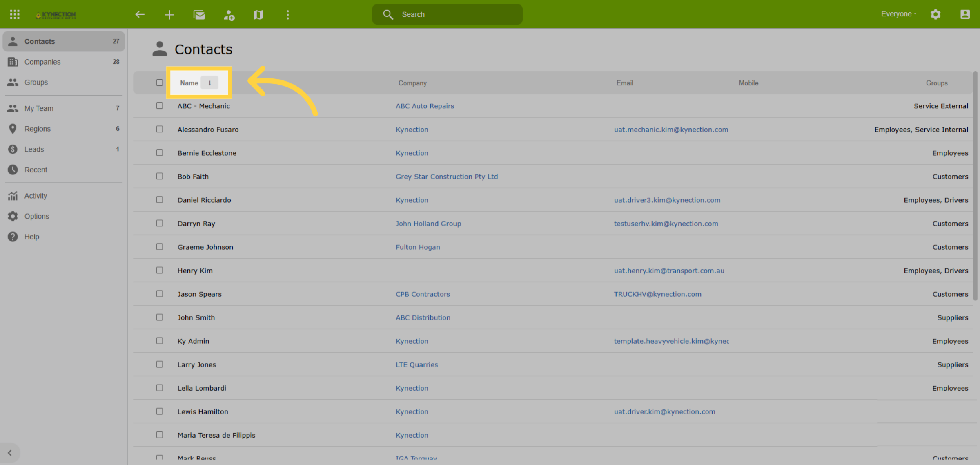The width and height of the screenshot is (980, 465).
Task: Open Groups in the sidebar
Action: [64, 82]
